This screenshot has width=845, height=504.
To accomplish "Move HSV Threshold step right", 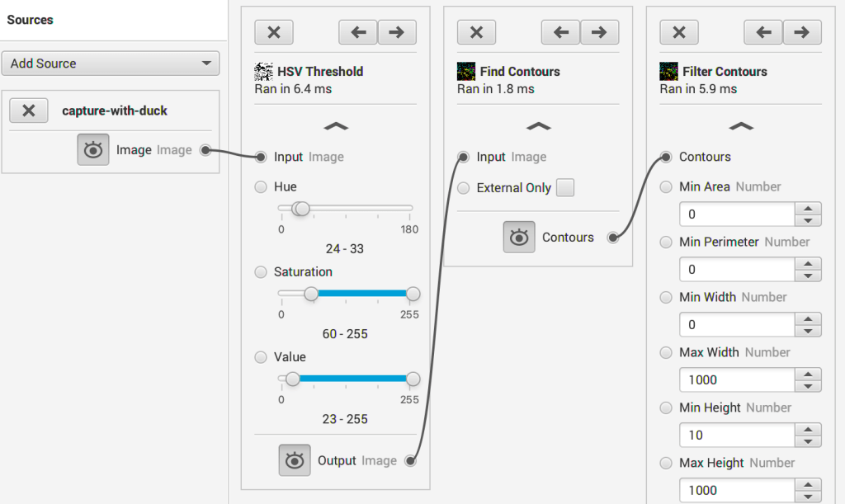I will (x=397, y=32).
